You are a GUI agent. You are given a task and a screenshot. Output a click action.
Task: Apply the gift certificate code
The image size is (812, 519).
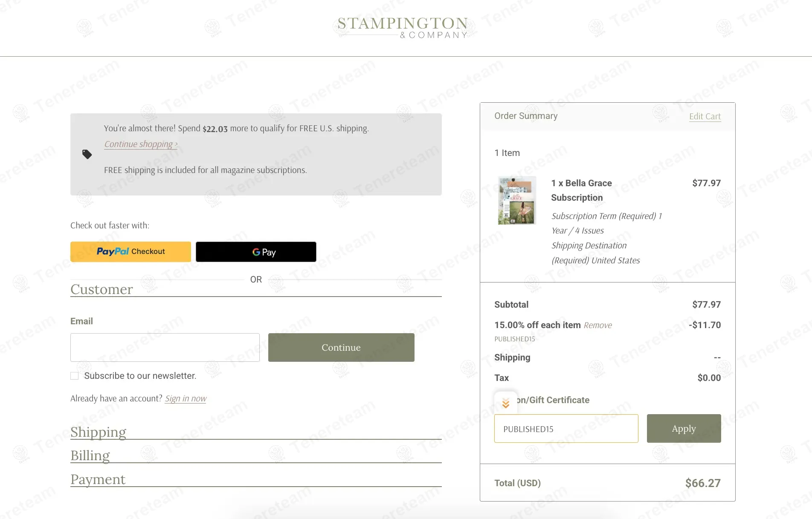click(684, 429)
